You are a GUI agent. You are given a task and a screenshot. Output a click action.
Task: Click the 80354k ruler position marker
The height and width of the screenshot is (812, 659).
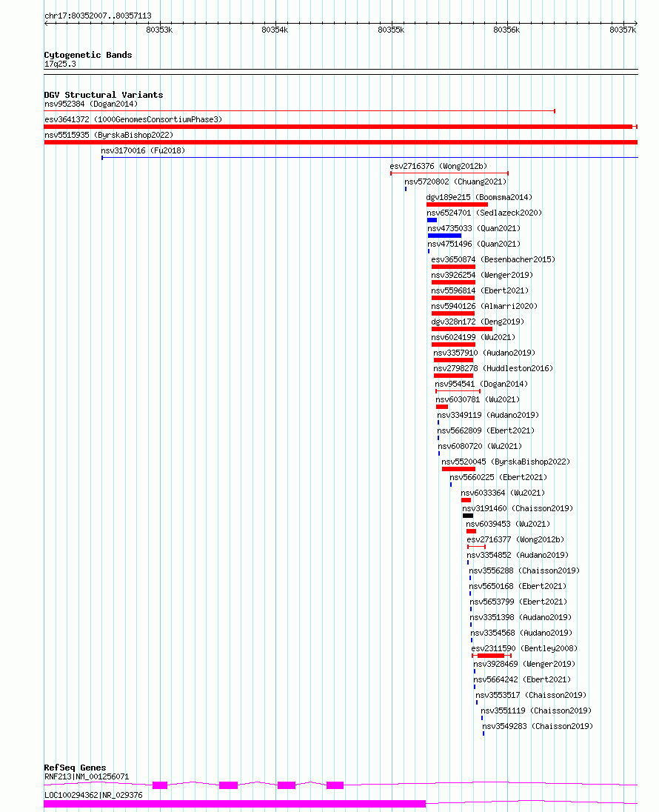coord(275,30)
